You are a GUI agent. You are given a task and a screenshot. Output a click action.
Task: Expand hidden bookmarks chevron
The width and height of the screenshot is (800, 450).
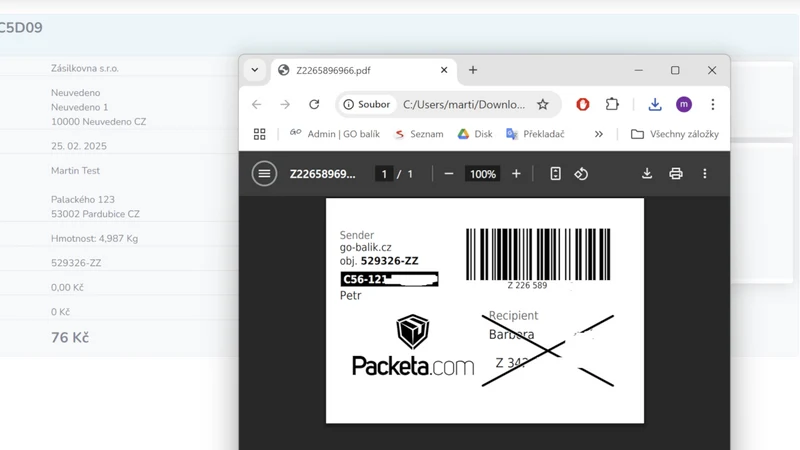click(598, 134)
